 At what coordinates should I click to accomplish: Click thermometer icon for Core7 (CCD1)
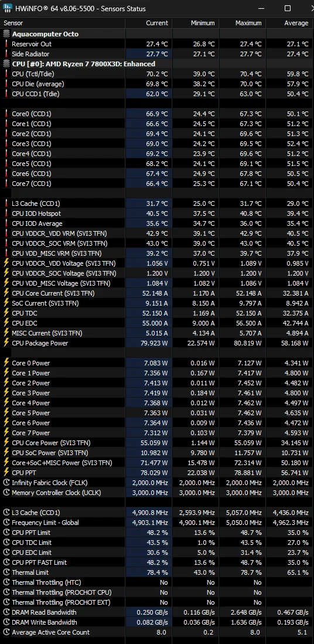6,184
